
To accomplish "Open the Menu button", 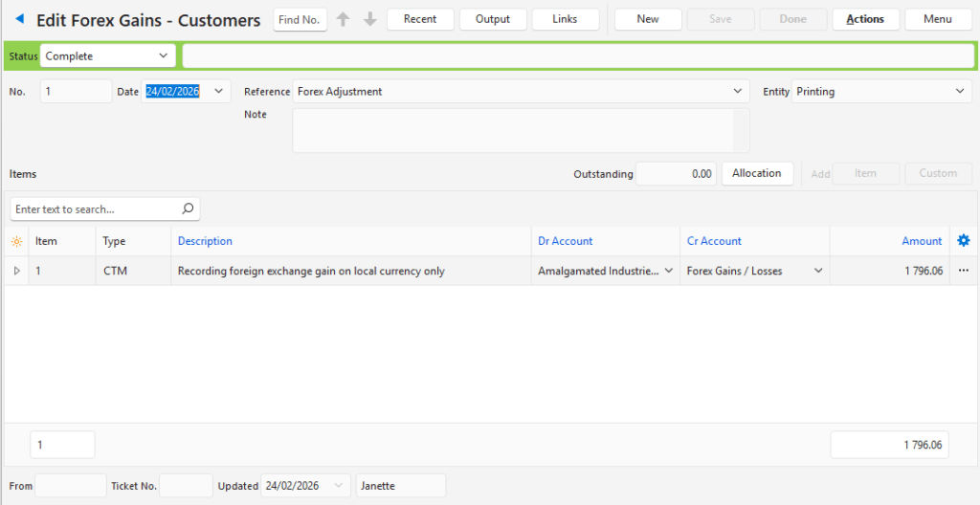I will tap(937, 19).
